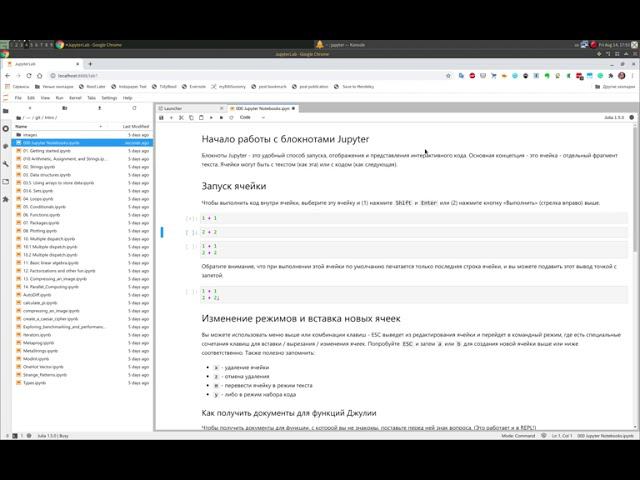Click the Save to Mendeley bookmark
Image resolution: width=640 pixels, height=480 pixels.
pos(353,87)
